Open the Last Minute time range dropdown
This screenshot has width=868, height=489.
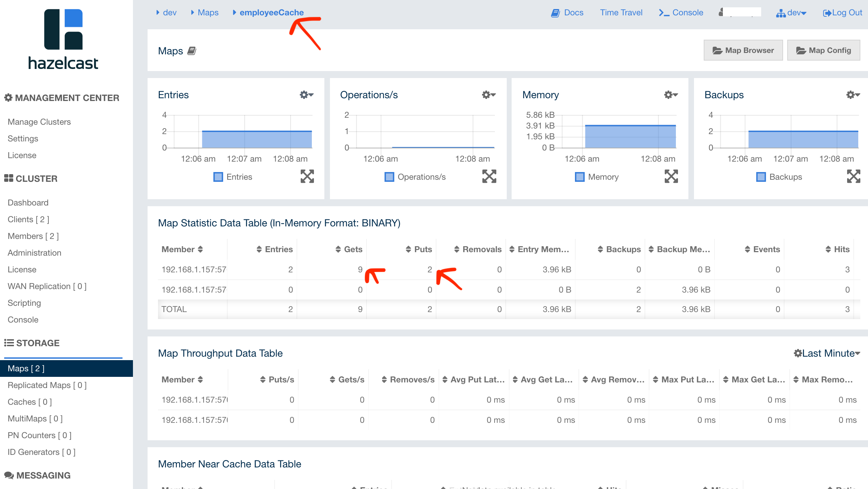(x=827, y=353)
